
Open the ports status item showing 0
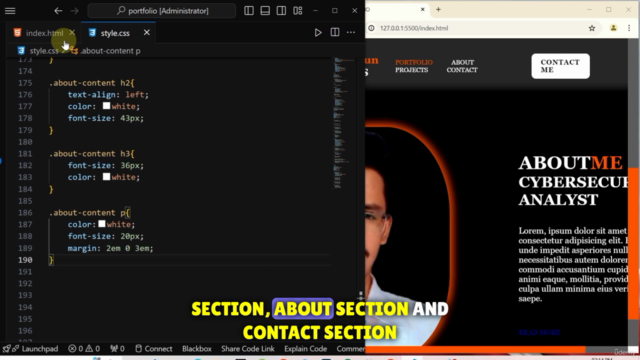click(x=117, y=349)
